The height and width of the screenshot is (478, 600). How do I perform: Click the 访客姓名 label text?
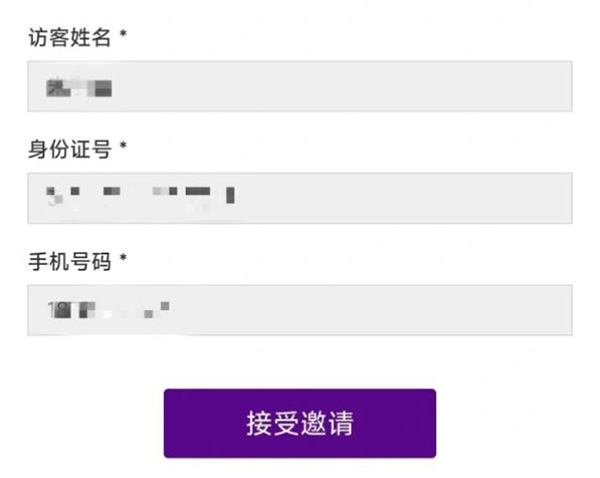pyautogui.click(x=69, y=36)
